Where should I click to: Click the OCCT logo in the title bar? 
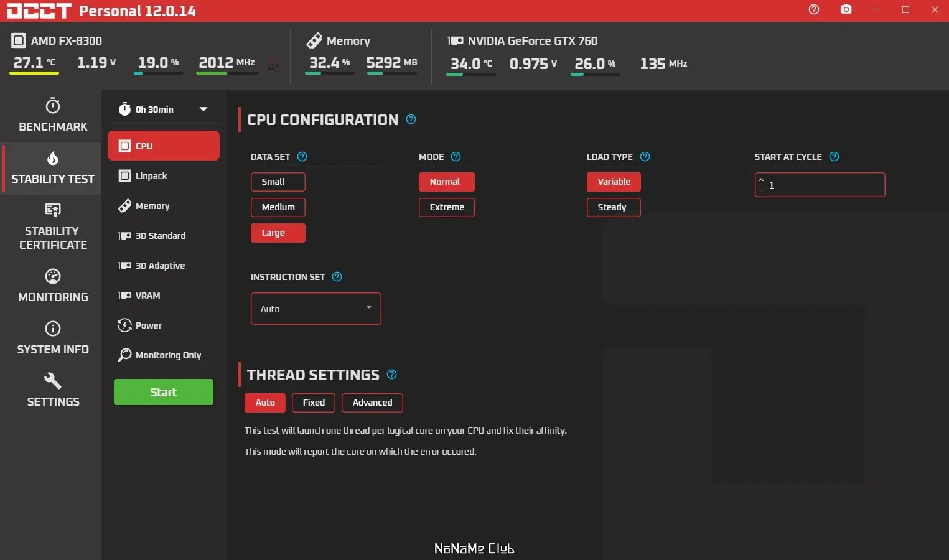39,11
